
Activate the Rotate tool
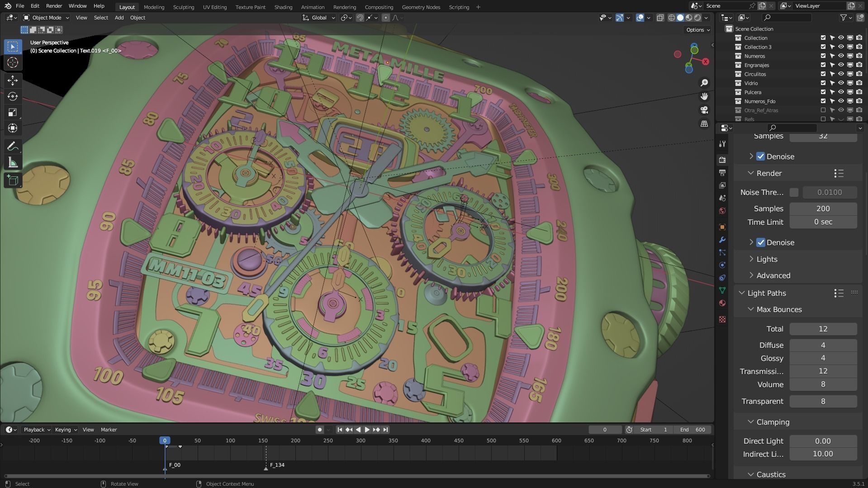point(13,96)
